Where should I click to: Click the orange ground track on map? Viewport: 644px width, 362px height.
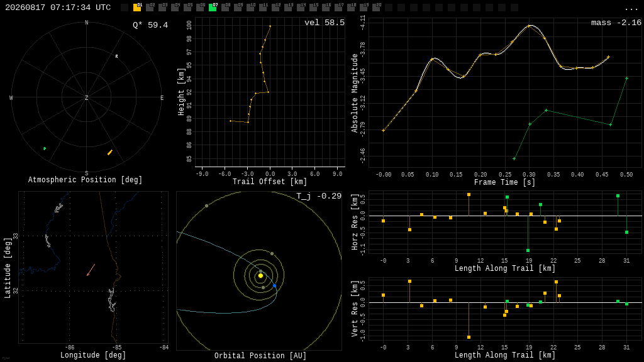coord(91,270)
